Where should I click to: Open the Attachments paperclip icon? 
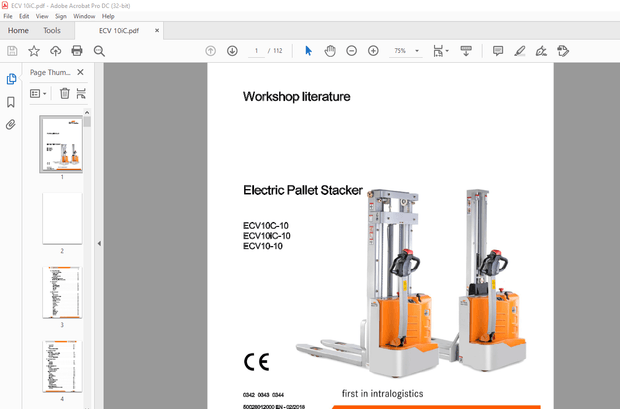pyautogui.click(x=11, y=125)
